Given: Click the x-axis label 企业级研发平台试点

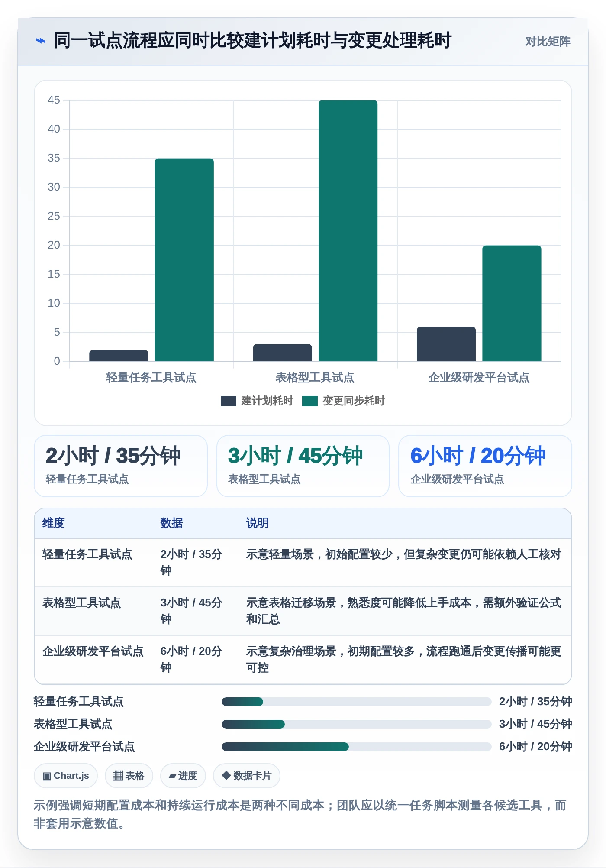Looking at the screenshot, I should point(479,378).
